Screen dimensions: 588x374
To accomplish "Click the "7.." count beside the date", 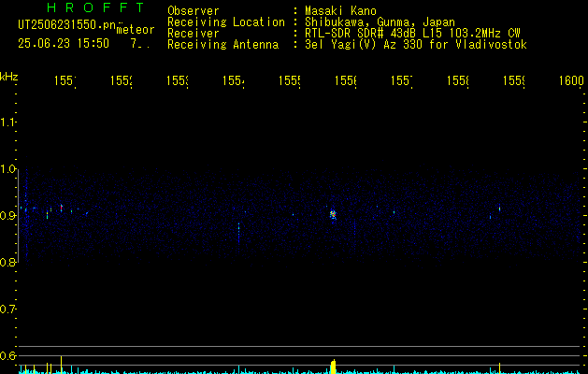I will (140, 44).
